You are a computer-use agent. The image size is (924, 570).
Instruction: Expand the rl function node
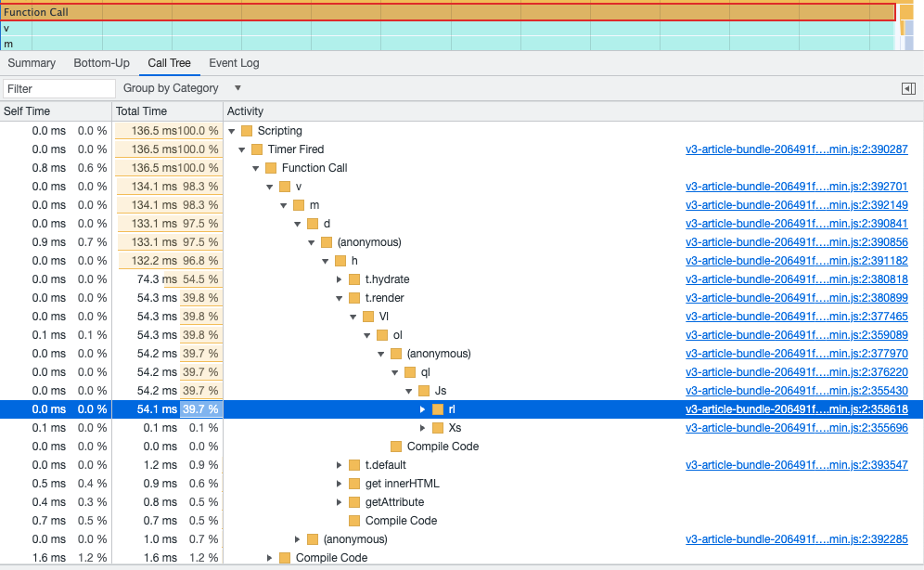(422, 409)
